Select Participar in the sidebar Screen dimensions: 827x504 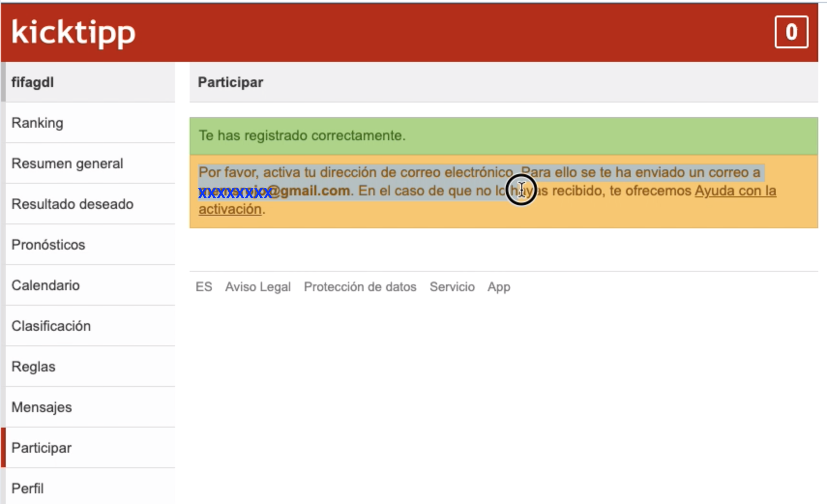pyautogui.click(x=42, y=448)
